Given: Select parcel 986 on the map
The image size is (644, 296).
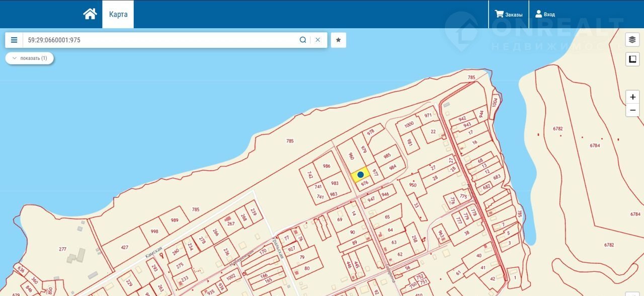Looking at the screenshot, I should (327, 166).
